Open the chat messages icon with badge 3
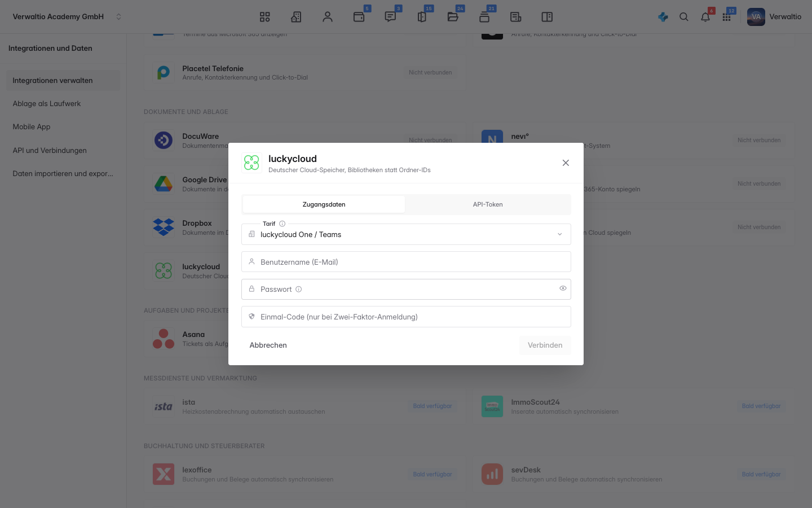This screenshot has height=508, width=812. (x=390, y=17)
